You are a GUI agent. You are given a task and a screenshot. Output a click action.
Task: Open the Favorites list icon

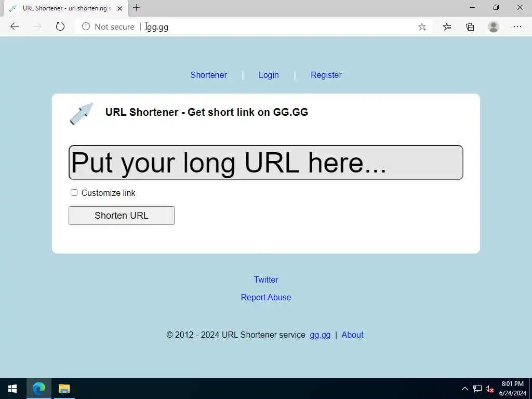[447, 27]
